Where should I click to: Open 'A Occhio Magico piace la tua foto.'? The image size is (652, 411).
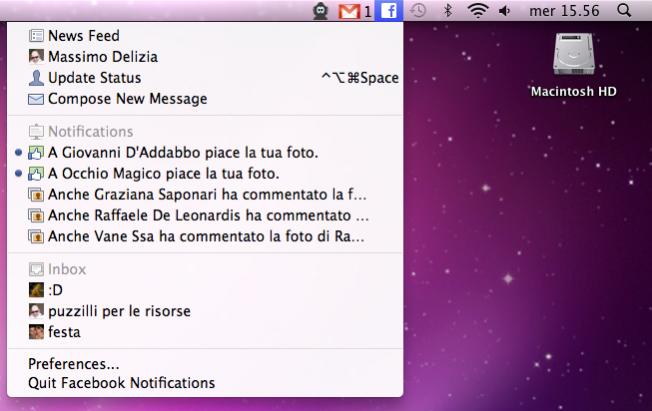point(205,173)
